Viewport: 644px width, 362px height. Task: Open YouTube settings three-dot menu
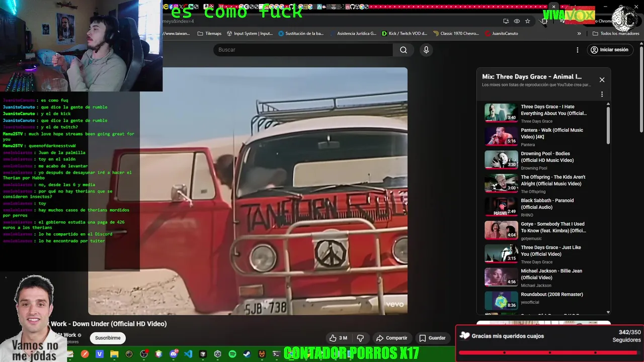click(578, 50)
